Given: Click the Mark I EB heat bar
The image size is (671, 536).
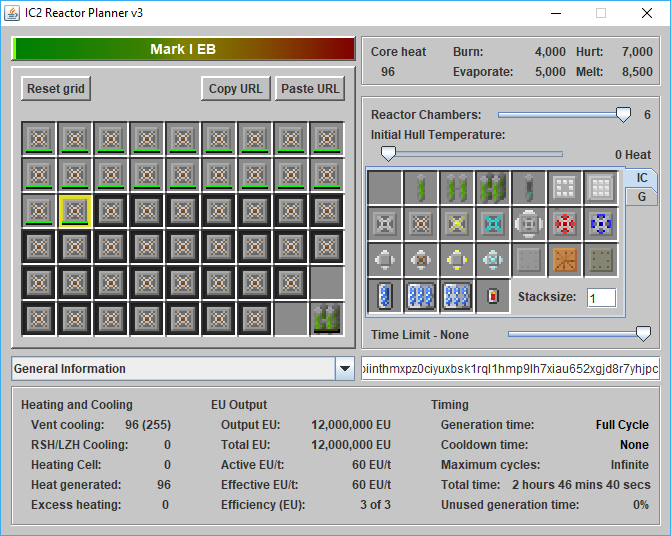Looking at the screenshot, I should (x=184, y=49).
